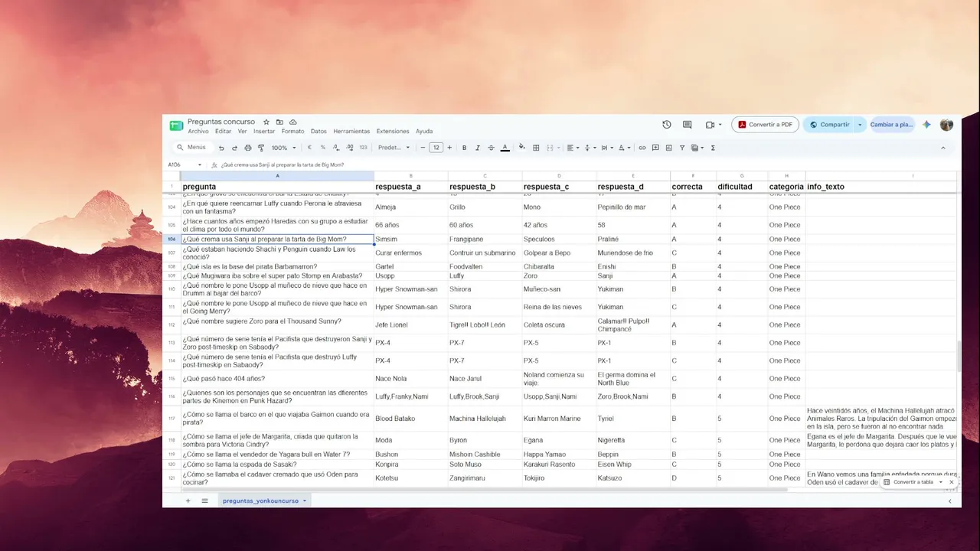Open the Datos menu
This screenshot has width=980, height=551.
318,132
